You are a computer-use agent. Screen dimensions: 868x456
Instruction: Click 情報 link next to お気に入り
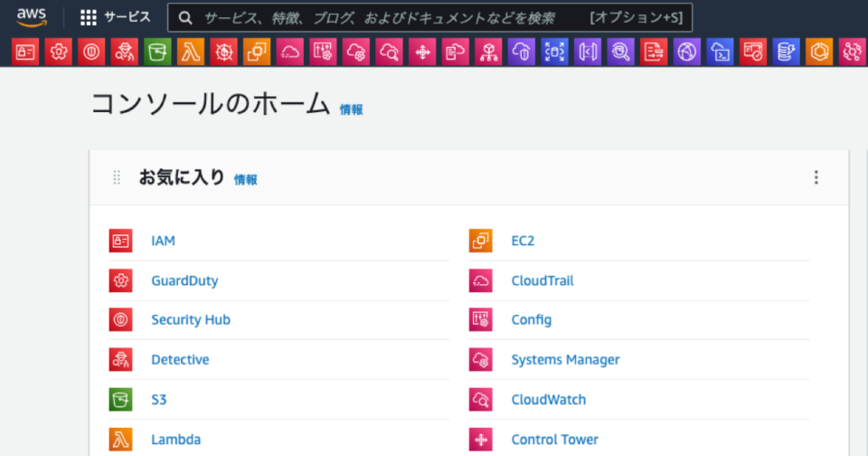(245, 179)
